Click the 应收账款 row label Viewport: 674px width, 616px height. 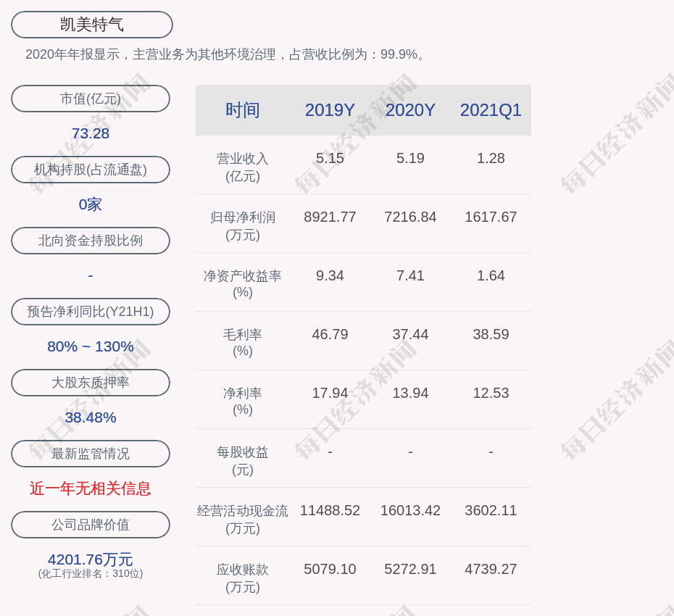coord(243,578)
